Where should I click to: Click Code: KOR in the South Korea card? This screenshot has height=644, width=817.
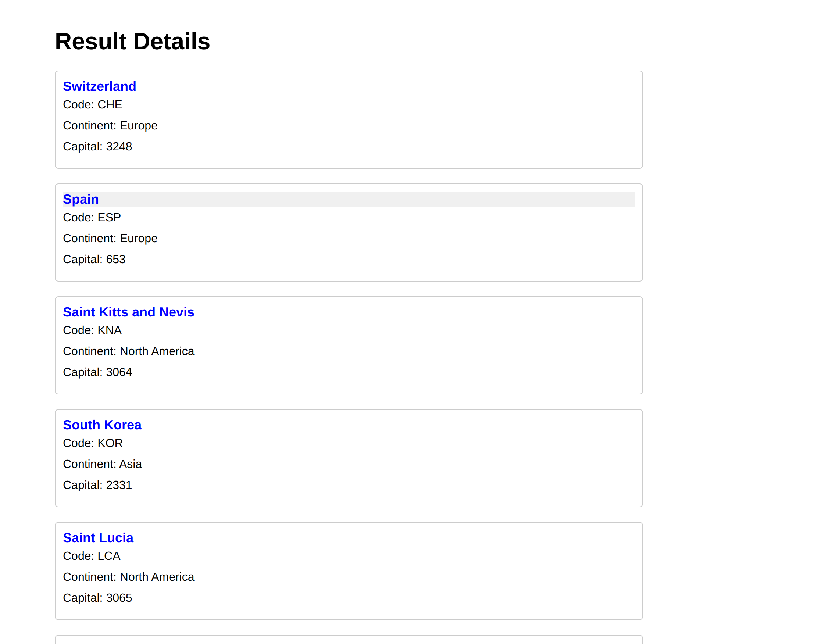coord(93,443)
